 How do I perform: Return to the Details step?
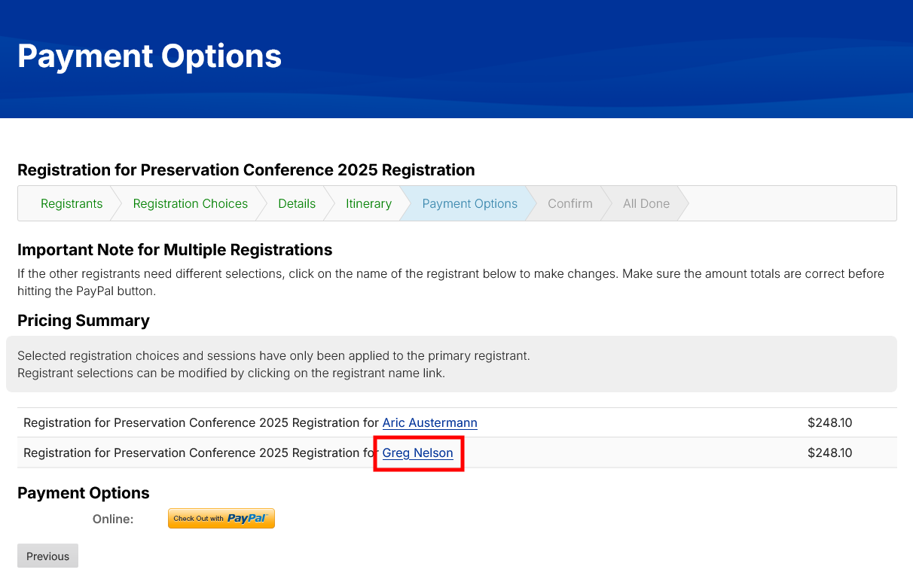tap(297, 203)
